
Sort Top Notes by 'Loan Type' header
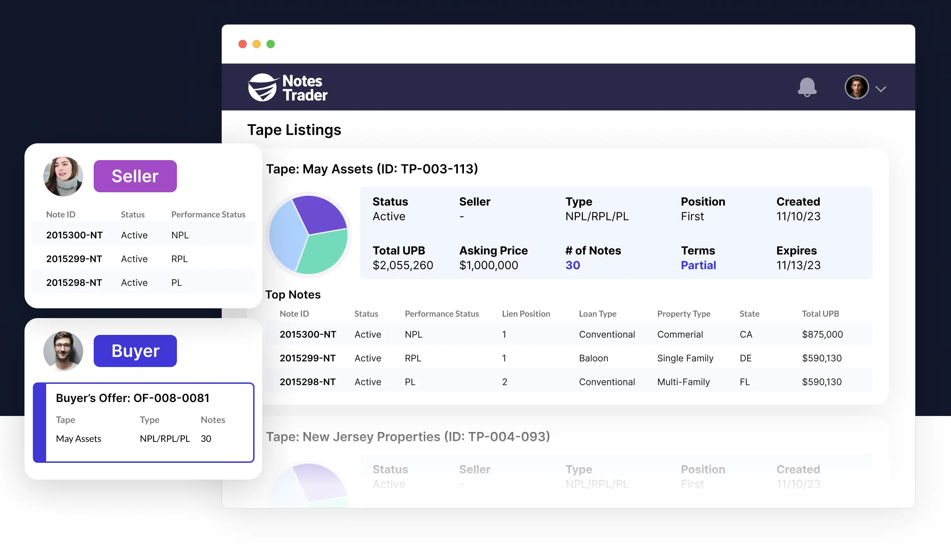point(598,314)
